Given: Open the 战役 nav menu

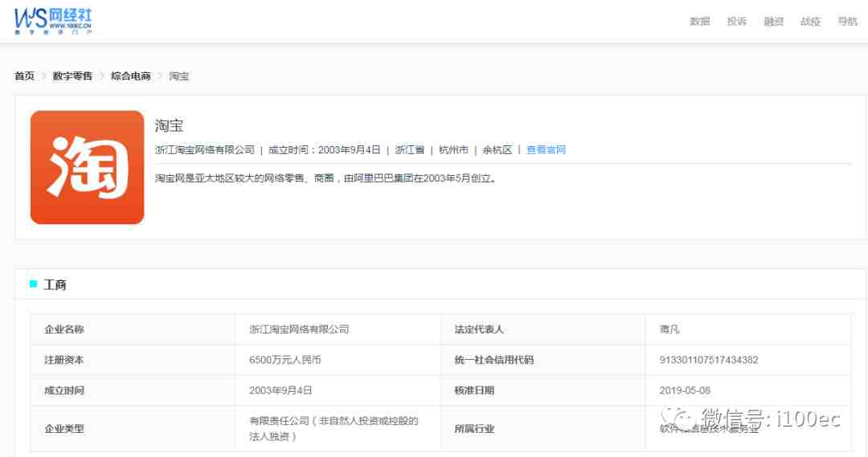Looking at the screenshot, I should (810, 22).
